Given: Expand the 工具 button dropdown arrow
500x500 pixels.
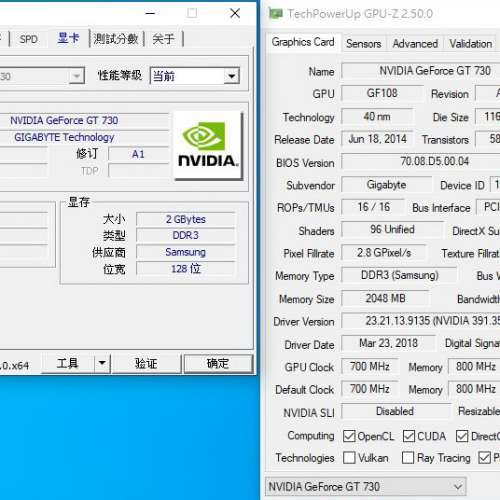Looking at the screenshot, I should click(x=102, y=363).
